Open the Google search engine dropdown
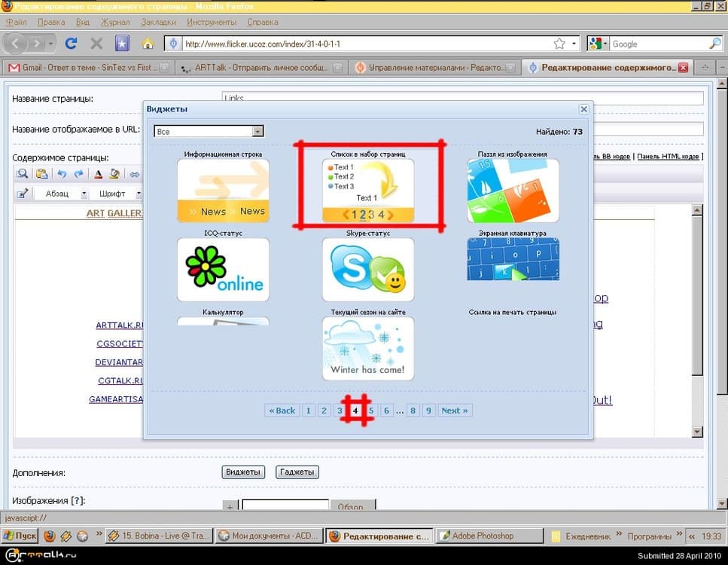This screenshot has width=728, height=565. tap(598, 44)
